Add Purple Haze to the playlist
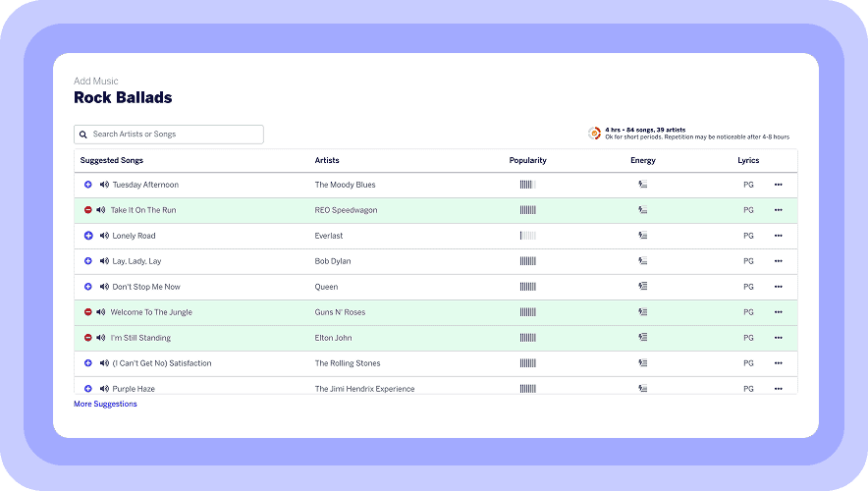The height and width of the screenshot is (491, 868). pyautogui.click(x=88, y=389)
